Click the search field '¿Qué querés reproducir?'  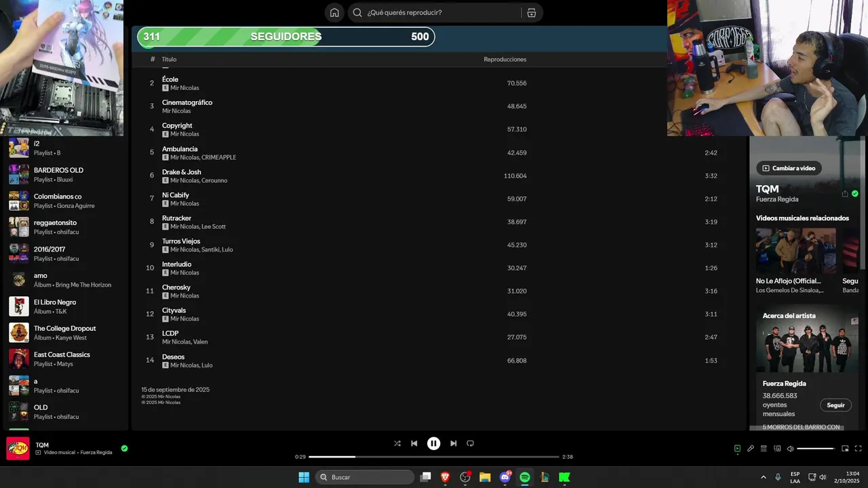tap(434, 12)
